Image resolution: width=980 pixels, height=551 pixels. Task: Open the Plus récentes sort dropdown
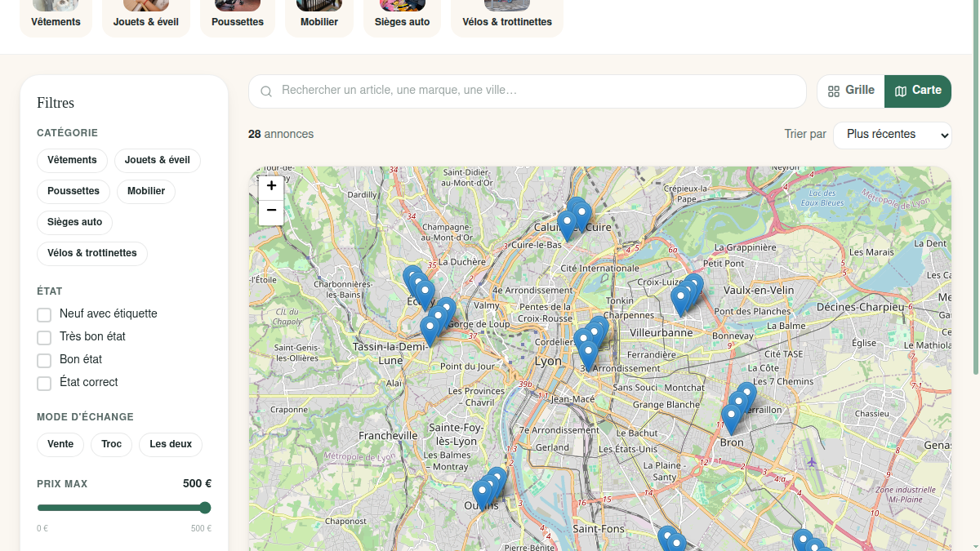pyautogui.click(x=893, y=135)
